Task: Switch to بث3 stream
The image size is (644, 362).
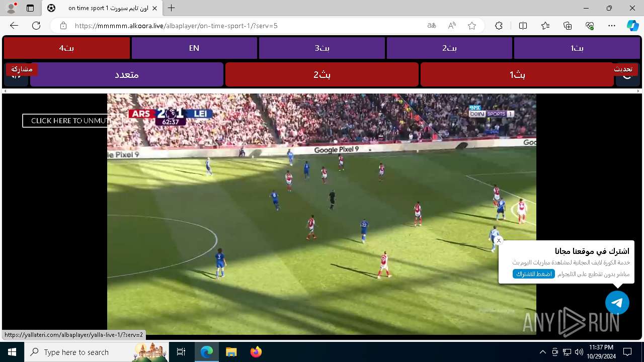Action: pyautogui.click(x=322, y=48)
